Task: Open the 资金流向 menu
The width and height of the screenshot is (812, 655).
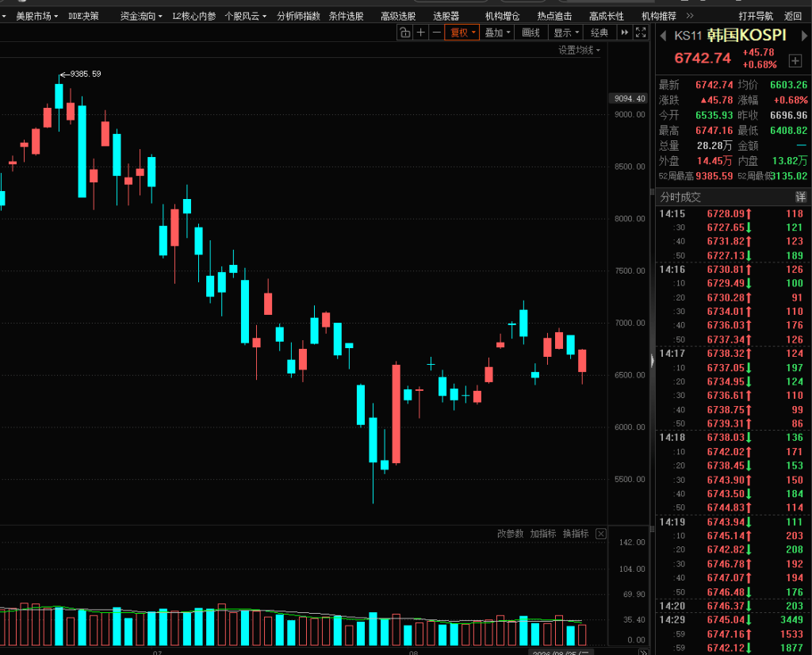Action: coord(141,16)
